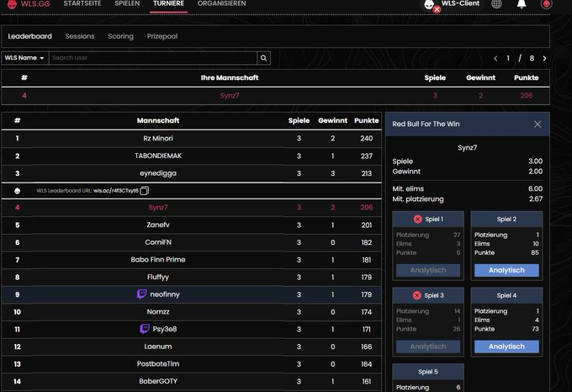Open Analytisch for Spiel 2
Screen dimensions: 572x392
click(506, 270)
